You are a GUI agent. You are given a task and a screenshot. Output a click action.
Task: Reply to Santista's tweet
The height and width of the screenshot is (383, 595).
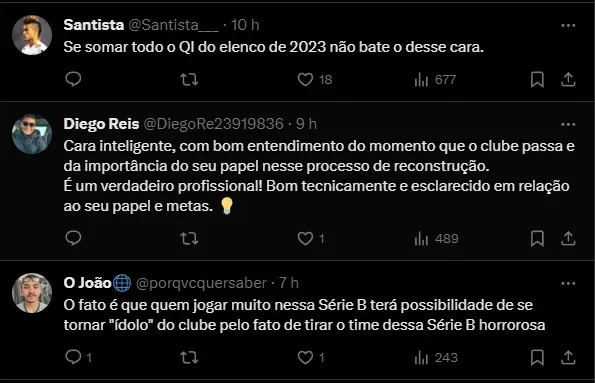pos(73,79)
